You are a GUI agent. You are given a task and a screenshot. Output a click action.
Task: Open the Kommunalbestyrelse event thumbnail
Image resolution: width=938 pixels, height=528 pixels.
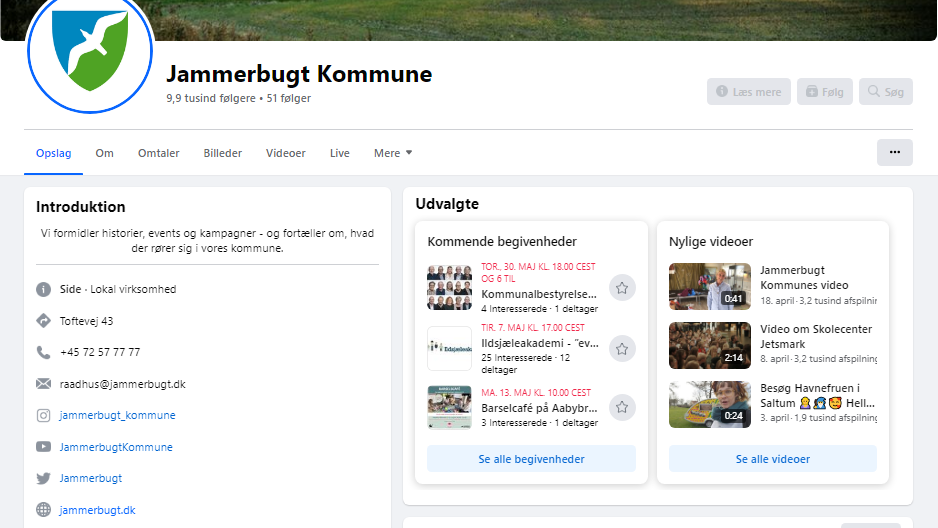[449, 288]
